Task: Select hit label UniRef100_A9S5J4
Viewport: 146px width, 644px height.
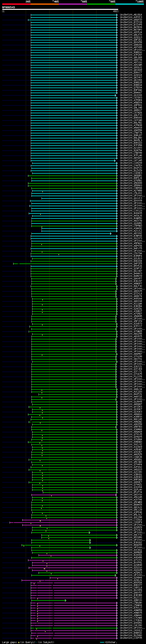Action: 131,32
